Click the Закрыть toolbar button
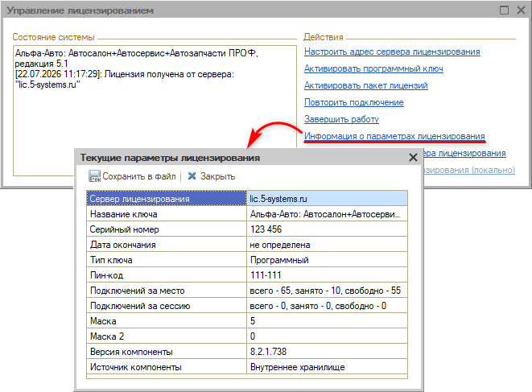The width and height of the screenshot is (532, 392). click(212, 176)
